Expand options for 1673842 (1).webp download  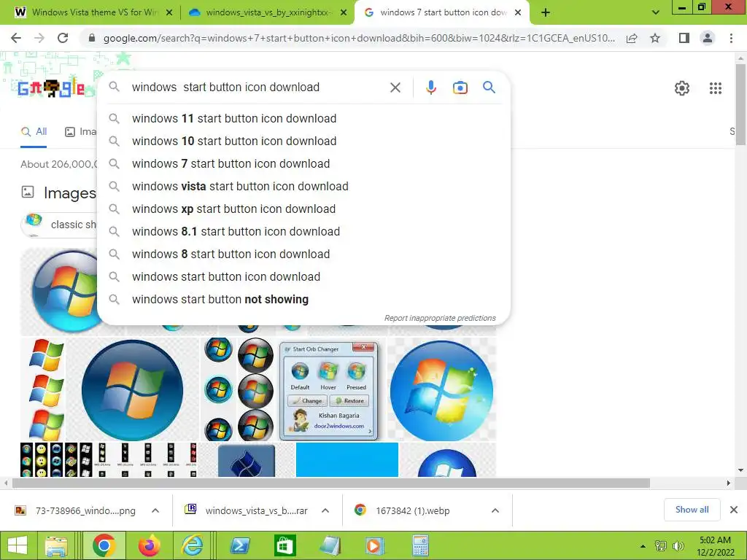(x=495, y=510)
